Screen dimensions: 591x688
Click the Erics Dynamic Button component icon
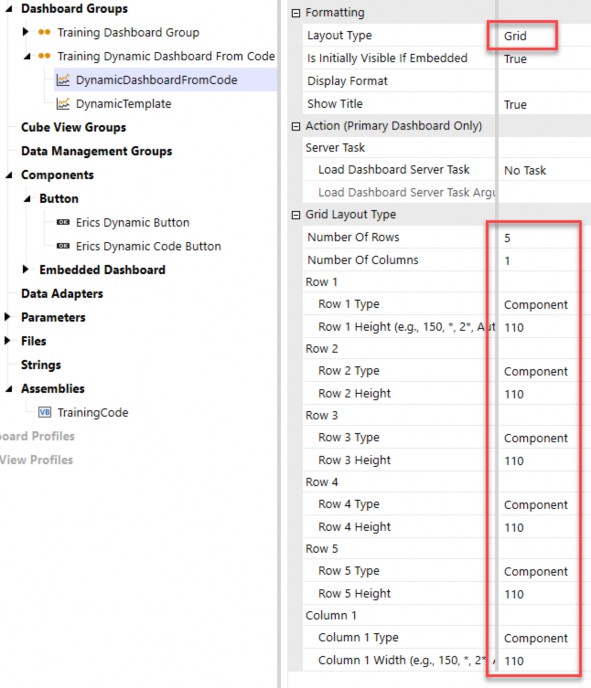pyautogui.click(x=63, y=222)
